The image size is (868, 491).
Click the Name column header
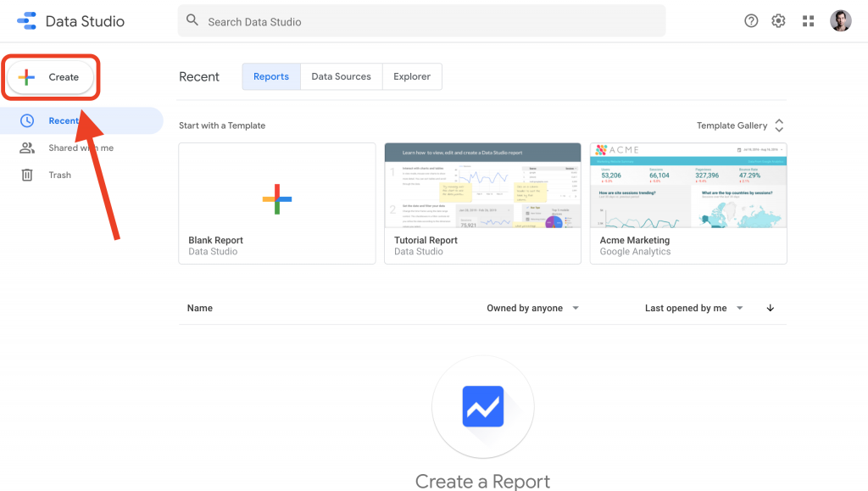coord(200,308)
